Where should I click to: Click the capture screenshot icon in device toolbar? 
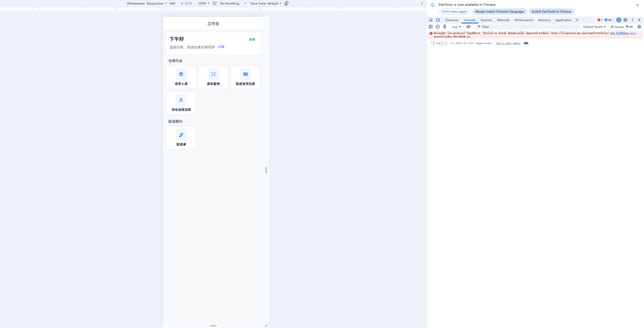coord(215,3)
